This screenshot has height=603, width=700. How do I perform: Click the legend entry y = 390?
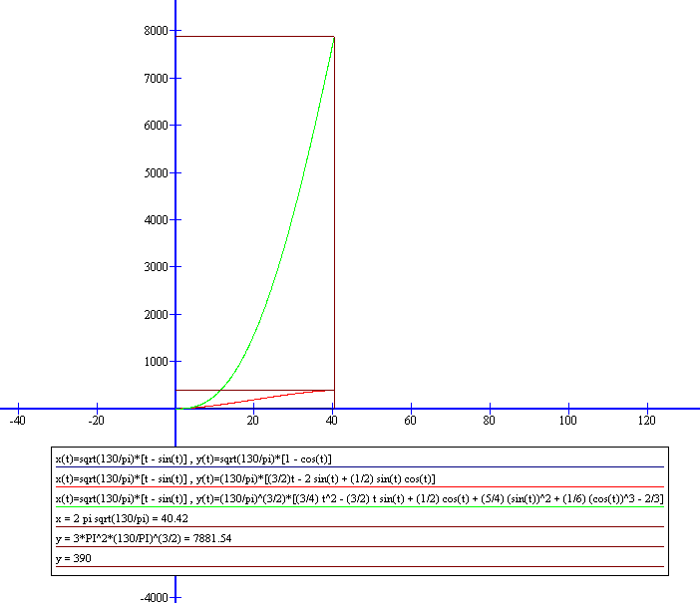coord(73,558)
